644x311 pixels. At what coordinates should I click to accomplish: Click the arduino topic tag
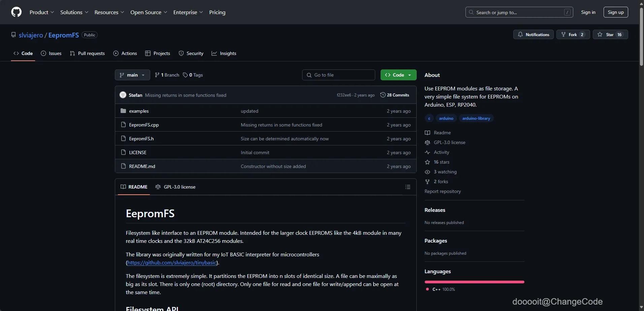pos(446,118)
